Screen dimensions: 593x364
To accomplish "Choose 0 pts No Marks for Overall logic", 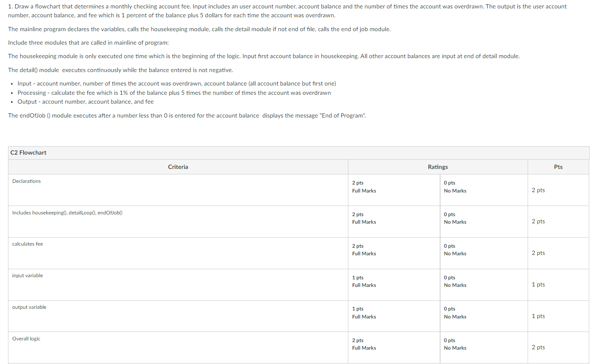I will click(455, 344).
